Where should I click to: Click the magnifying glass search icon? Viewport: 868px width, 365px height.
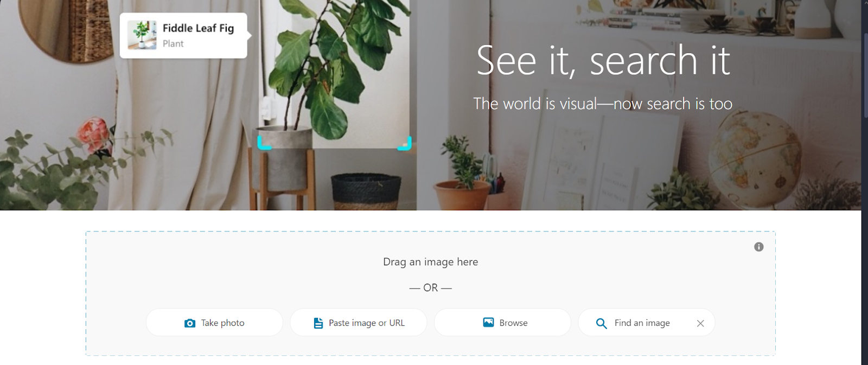(601, 323)
